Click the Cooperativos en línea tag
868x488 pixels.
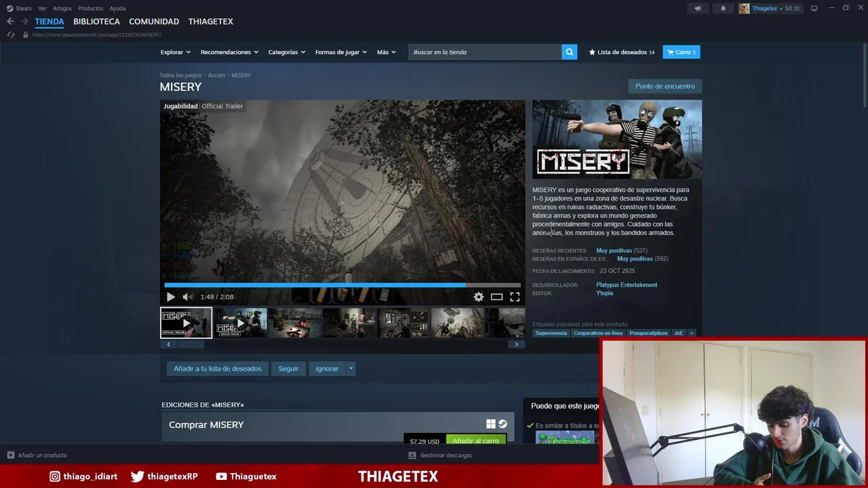(x=597, y=333)
